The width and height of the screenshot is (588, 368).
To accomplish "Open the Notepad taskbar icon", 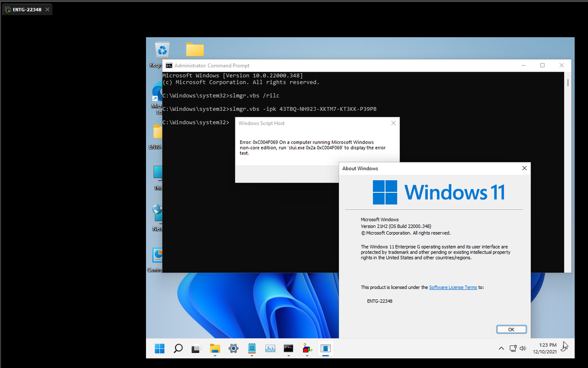I will tap(252, 349).
